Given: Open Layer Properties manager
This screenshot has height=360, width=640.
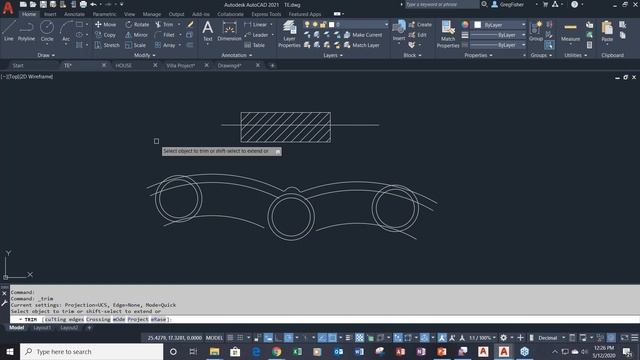Looking at the screenshot, I should [289, 34].
